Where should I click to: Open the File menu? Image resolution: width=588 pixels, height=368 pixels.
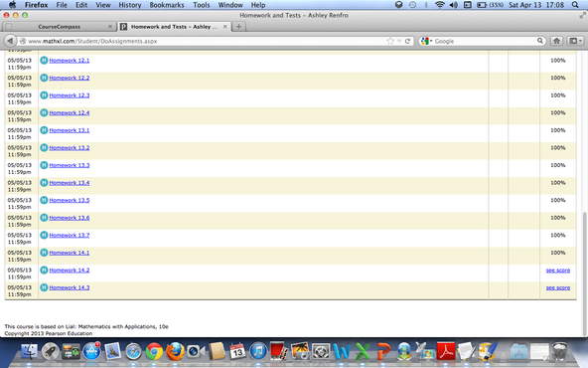[62, 5]
